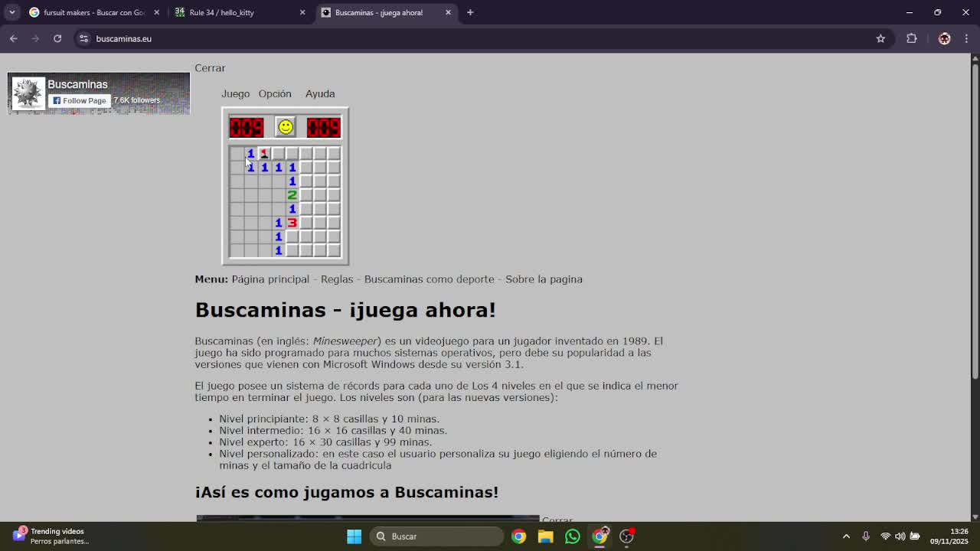The image size is (980, 551).
Task: Reload the page using the refresh icon
Action: tap(58, 38)
